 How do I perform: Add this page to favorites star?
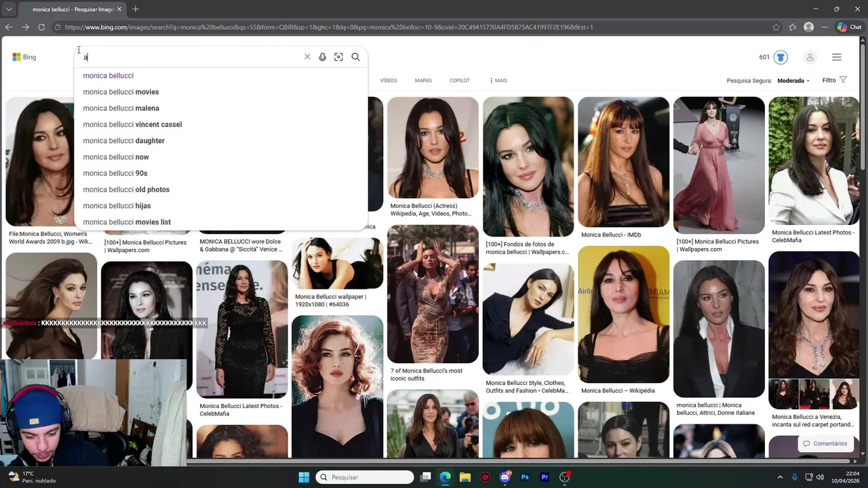pos(776,27)
